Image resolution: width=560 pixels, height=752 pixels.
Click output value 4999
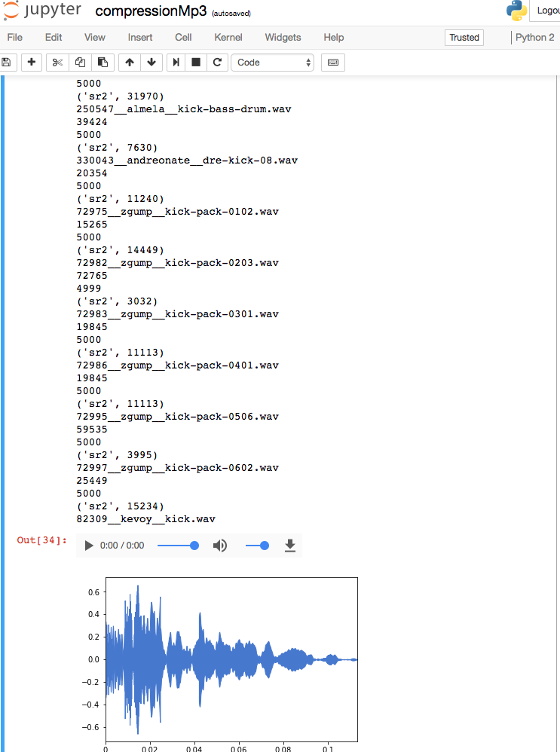89,289
